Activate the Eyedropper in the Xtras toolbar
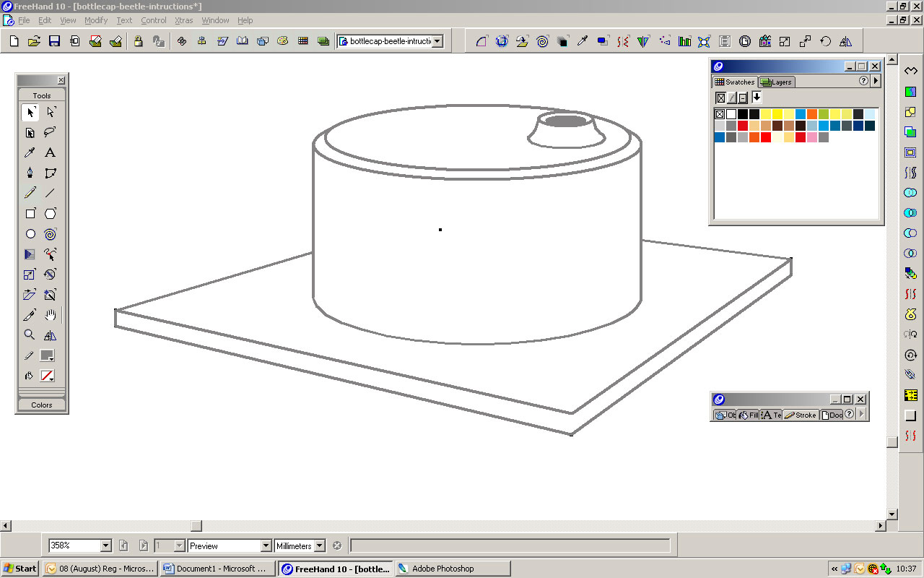 coord(583,41)
